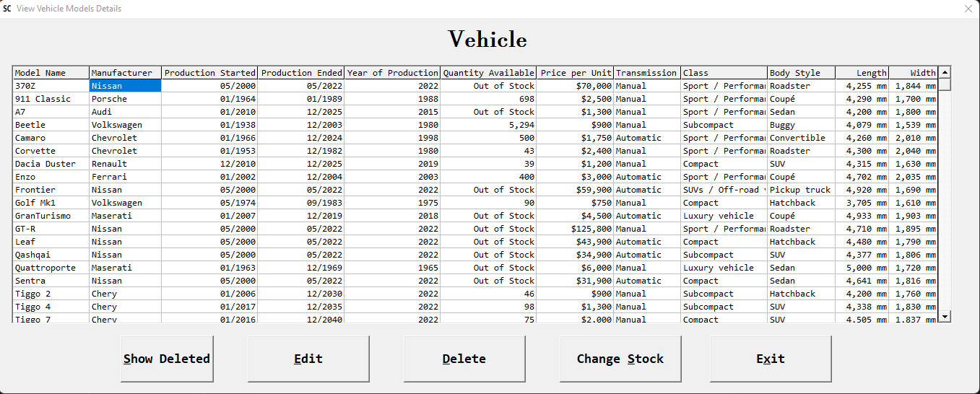This screenshot has width=980, height=394.
Task: Select the Leaf model cell
Action: tap(51, 242)
